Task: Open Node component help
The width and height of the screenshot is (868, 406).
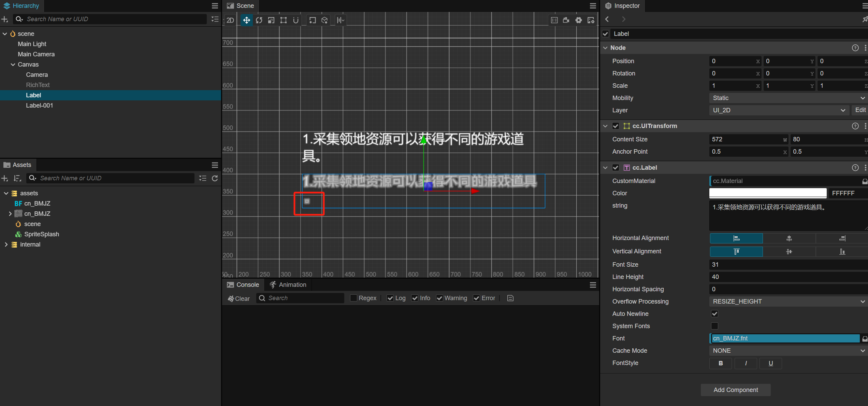Action: click(x=855, y=48)
